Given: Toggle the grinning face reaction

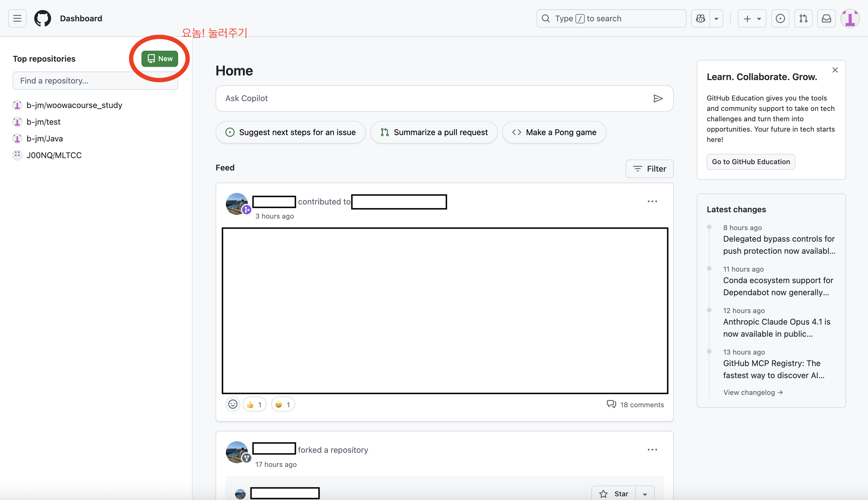Looking at the screenshot, I should tap(283, 405).
